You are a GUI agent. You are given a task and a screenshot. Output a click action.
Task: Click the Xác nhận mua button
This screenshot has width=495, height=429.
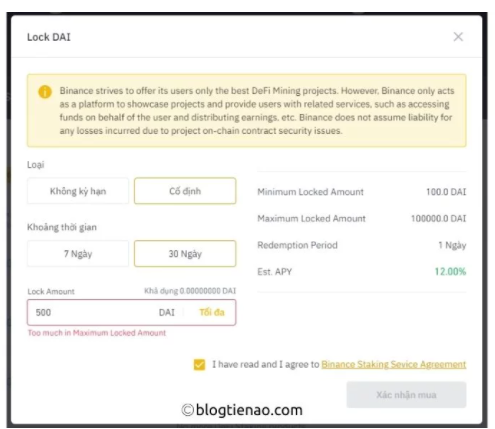(406, 395)
